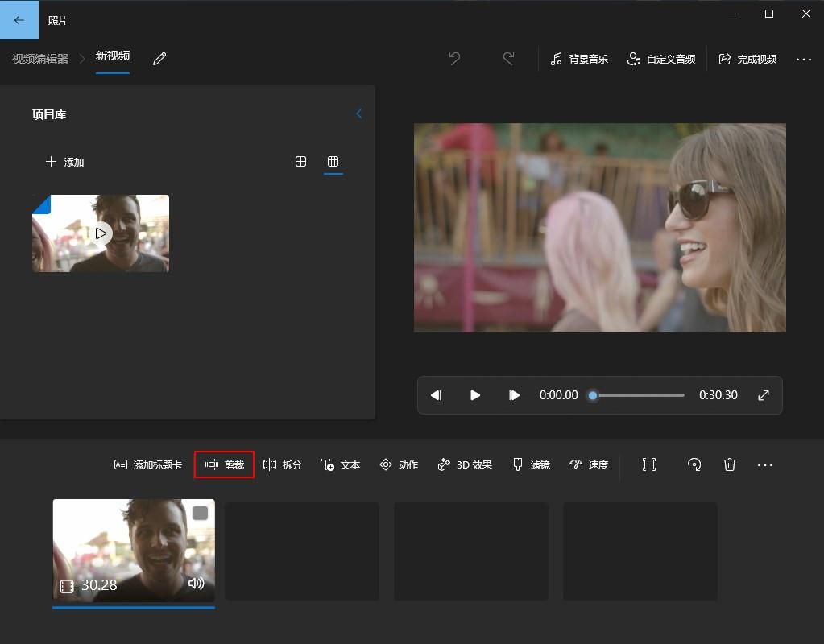Open the 3D 效果 effects
The width and height of the screenshot is (824, 644).
[x=465, y=464]
